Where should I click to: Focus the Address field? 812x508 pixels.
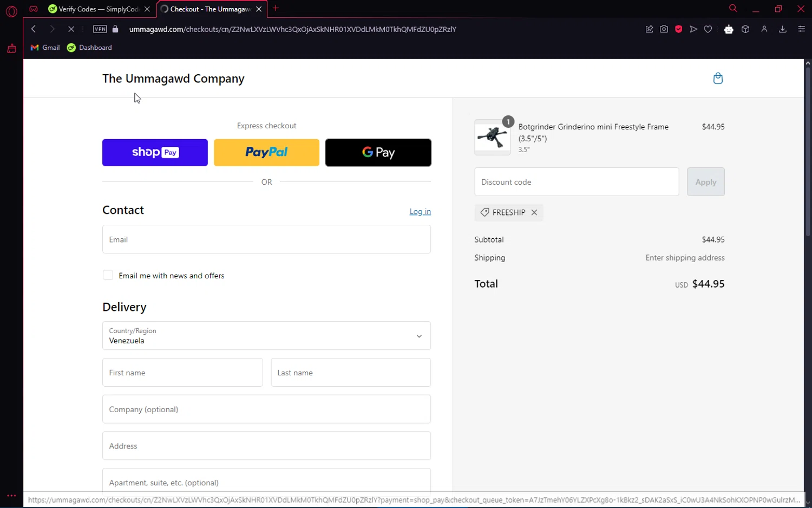pos(266,446)
